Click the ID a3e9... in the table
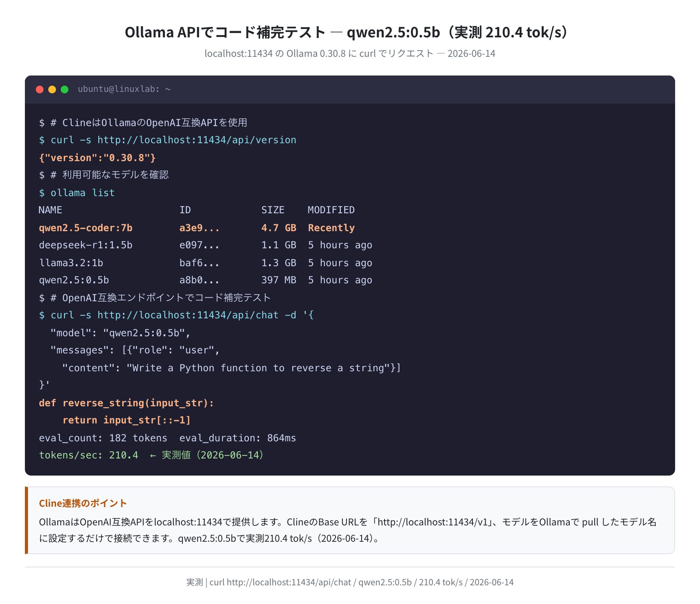This screenshot has height=604, width=700. click(x=199, y=228)
